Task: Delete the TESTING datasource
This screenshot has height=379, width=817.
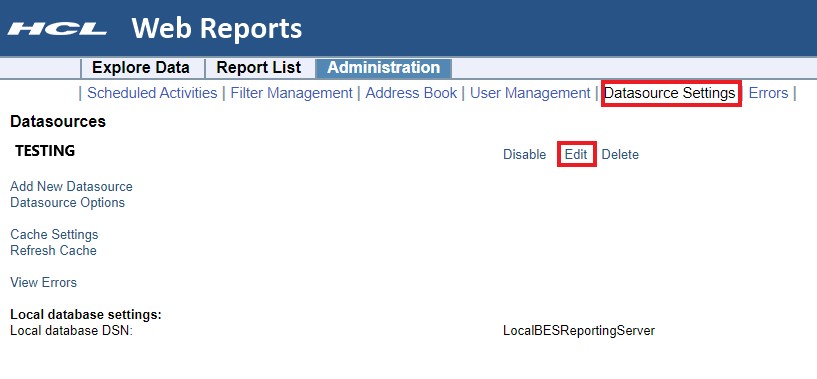Action: click(x=620, y=154)
